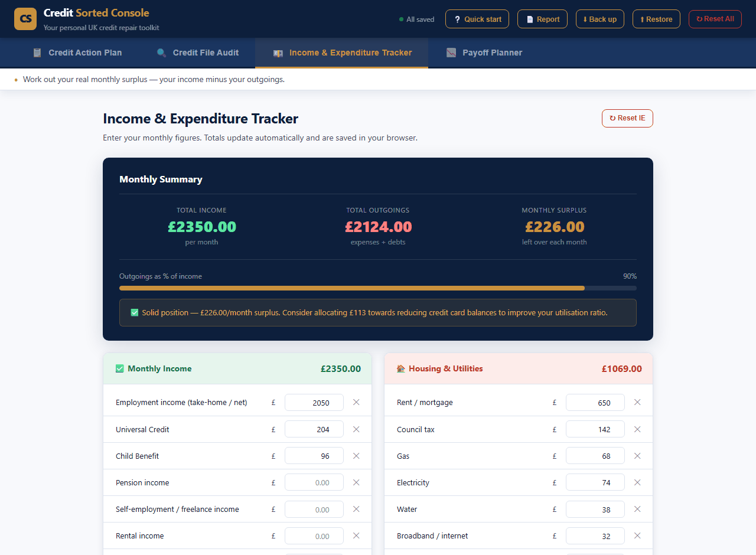The image size is (756, 555).
Task: Remove the Child Benefit row
Action: coord(356,456)
